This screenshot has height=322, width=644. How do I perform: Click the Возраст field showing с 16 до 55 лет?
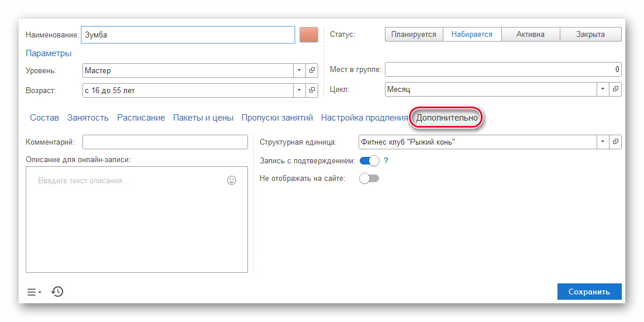[188, 90]
